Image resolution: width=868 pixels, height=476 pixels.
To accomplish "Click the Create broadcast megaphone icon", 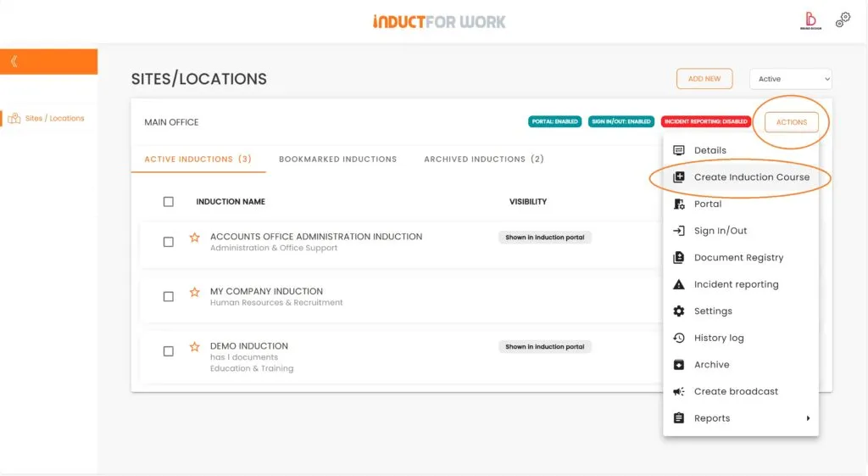I will pos(679,391).
